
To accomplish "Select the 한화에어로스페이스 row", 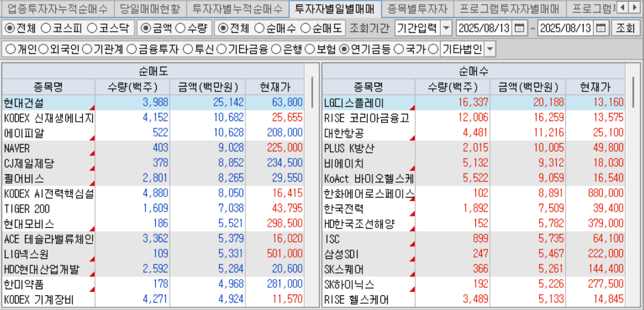I will (473, 194).
